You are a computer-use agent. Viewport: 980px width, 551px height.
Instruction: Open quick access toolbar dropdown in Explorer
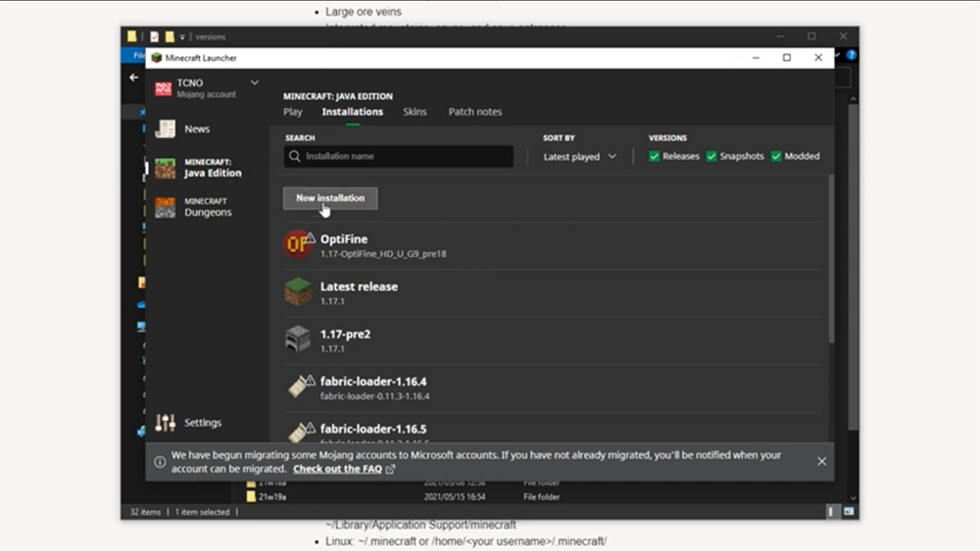(x=182, y=37)
